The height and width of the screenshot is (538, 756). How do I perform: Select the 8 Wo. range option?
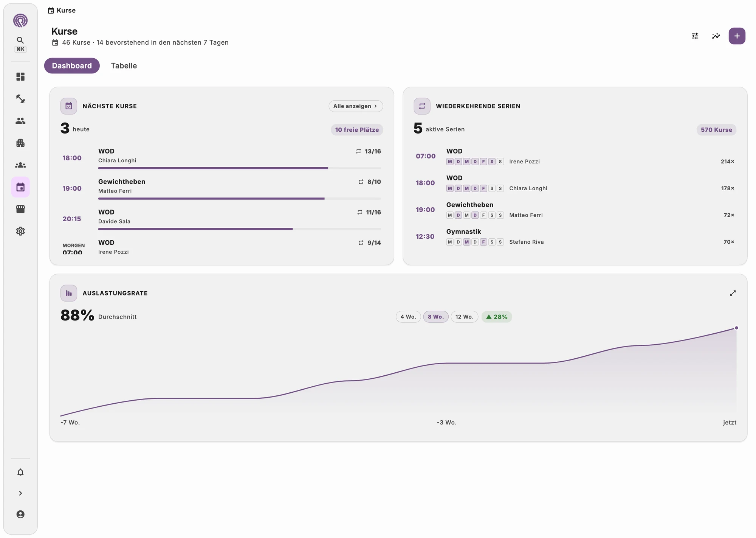[436, 317]
